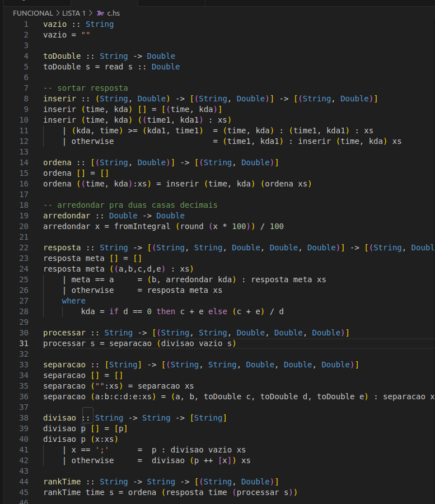The image size is (435, 504).
Task: Click the 'else' keyword on line 28
Action: click(x=217, y=311)
